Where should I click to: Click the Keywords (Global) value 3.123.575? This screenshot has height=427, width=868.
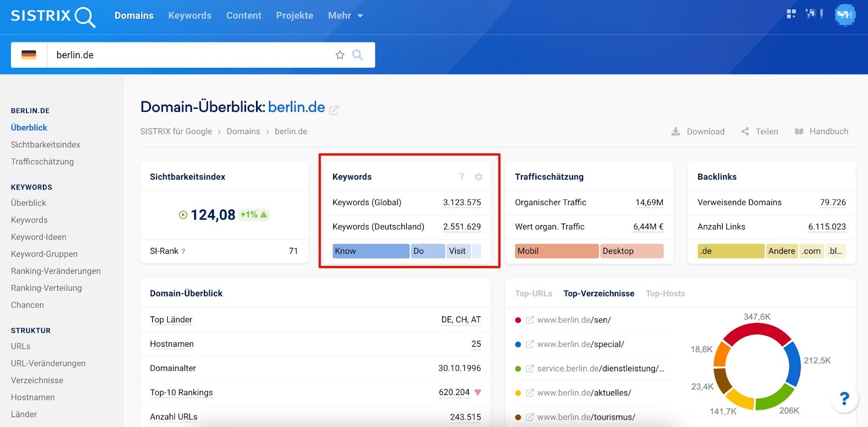click(x=462, y=202)
